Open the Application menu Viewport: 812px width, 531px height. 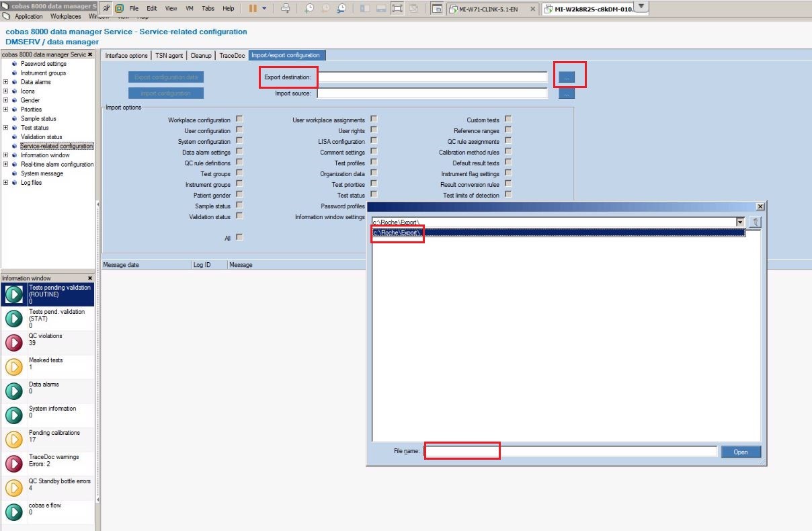[x=28, y=16]
